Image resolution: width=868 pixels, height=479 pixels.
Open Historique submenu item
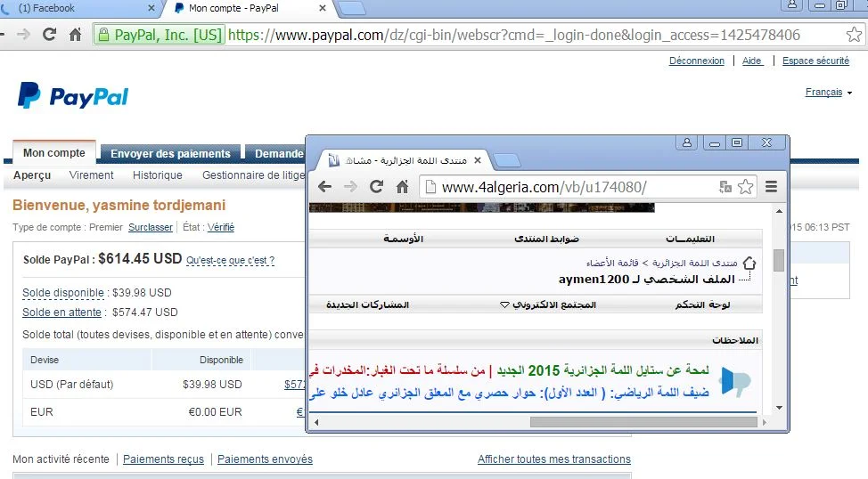point(157,175)
